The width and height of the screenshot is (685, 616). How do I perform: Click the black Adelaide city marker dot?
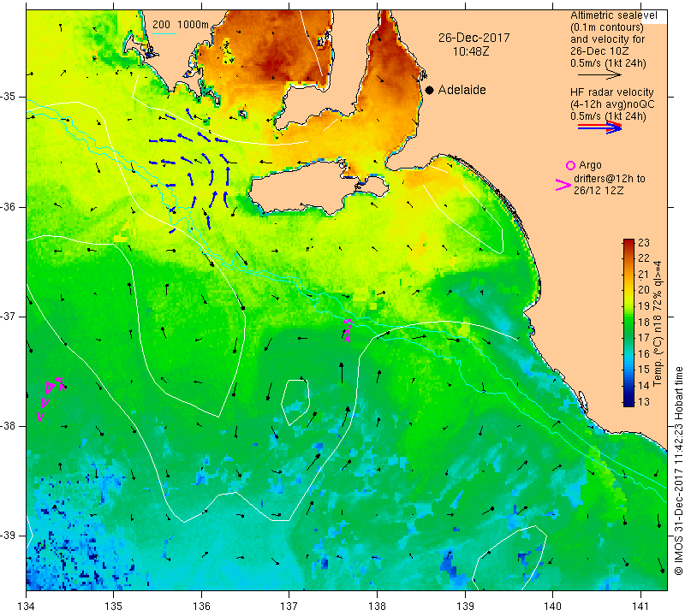pos(430,90)
